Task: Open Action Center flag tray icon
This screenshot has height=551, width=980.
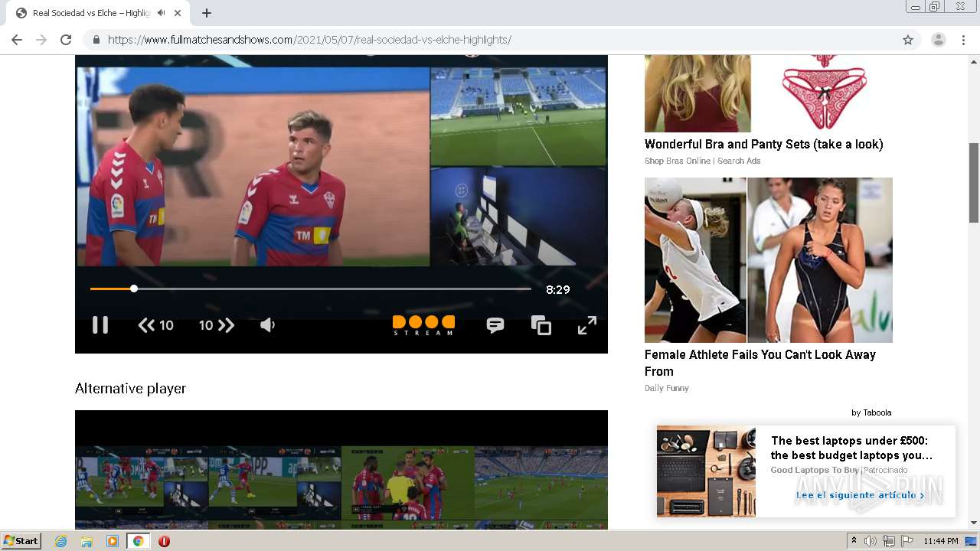Action: click(907, 541)
